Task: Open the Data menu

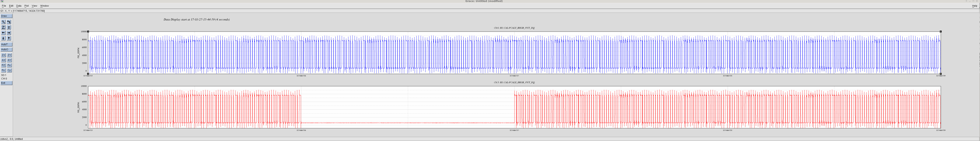Action: click(x=19, y=6)
